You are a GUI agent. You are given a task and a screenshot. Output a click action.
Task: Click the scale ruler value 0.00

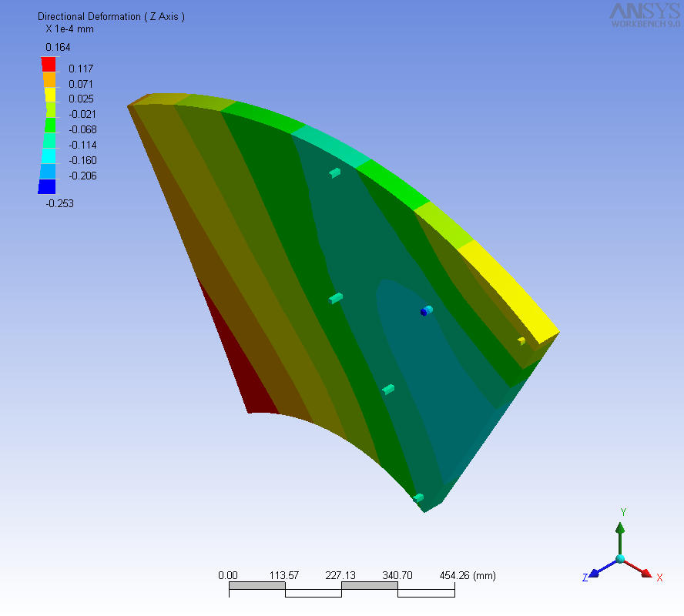(x=228, y=575)
